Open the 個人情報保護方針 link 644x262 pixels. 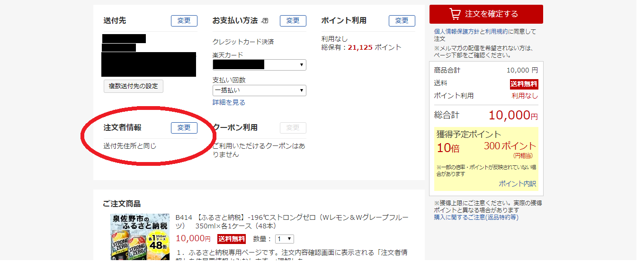click(x=456, y=32)
